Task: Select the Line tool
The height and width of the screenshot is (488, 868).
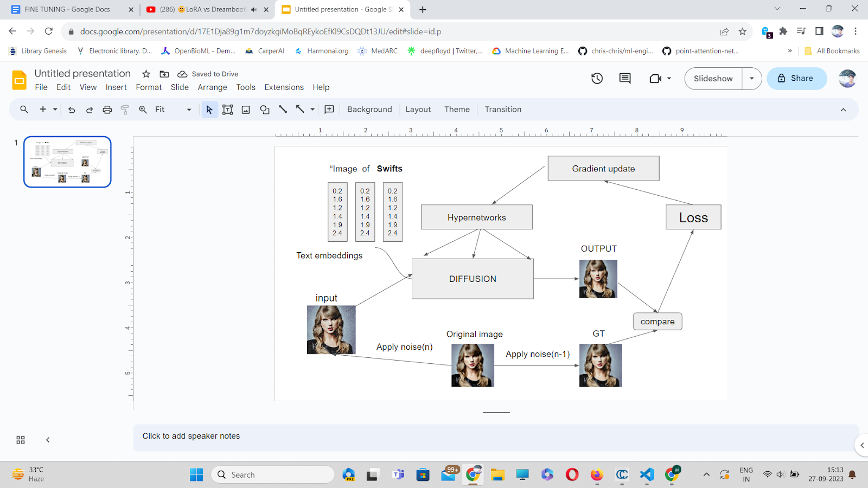Action: 282,109
